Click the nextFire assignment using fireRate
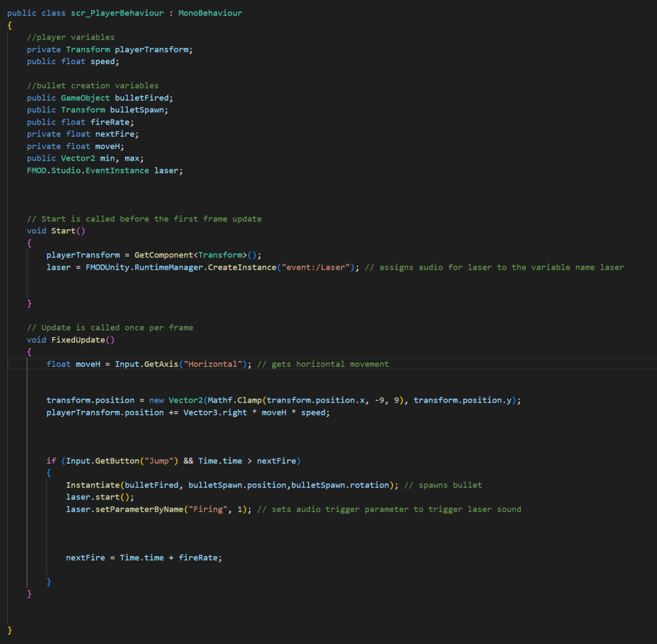Screen dimensions: 657x644 (x=144, y=557)
